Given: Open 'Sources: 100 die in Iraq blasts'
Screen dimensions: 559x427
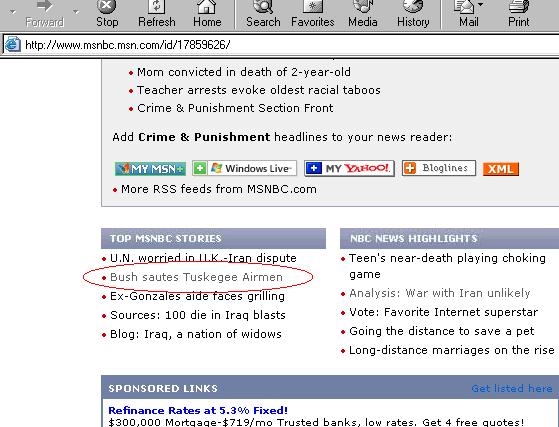Looking at the screenshot, I should pos(198,315).
